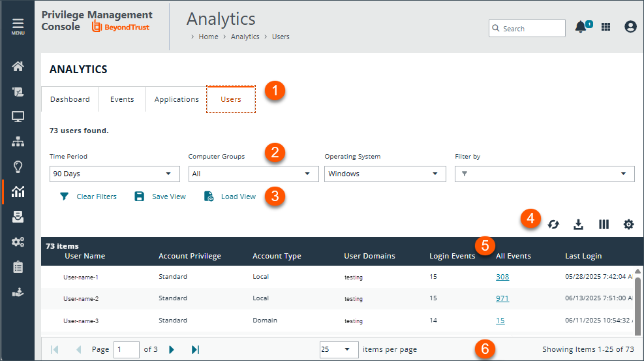This screenshot has width=644, height=361.
Task: Click the hand-holding sidebar icon at the bottom
Action: [18, 292]
